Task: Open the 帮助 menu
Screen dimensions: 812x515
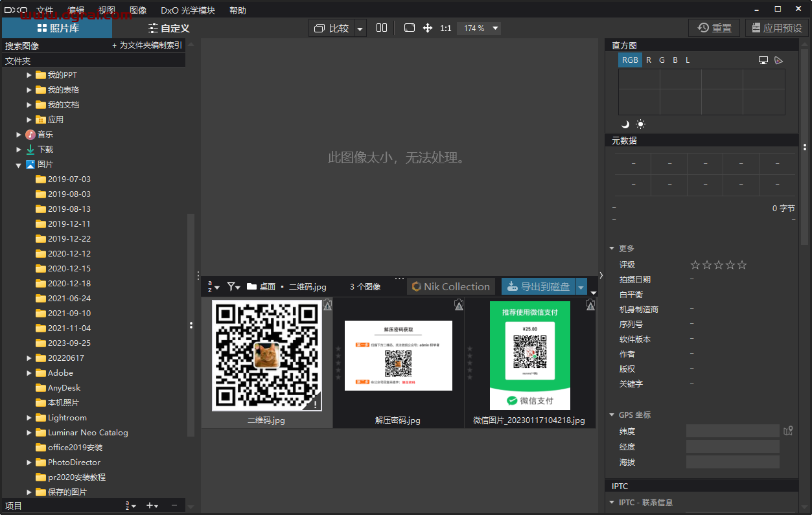Action: (x=238, y=10)
